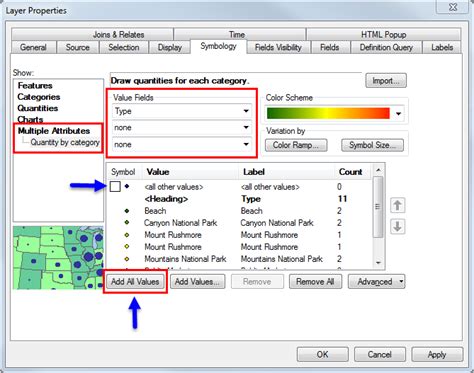The width and height of the screenshot is (474, 373).
Task: Click the Canyon National Park label cell
Action: point(277,223)
